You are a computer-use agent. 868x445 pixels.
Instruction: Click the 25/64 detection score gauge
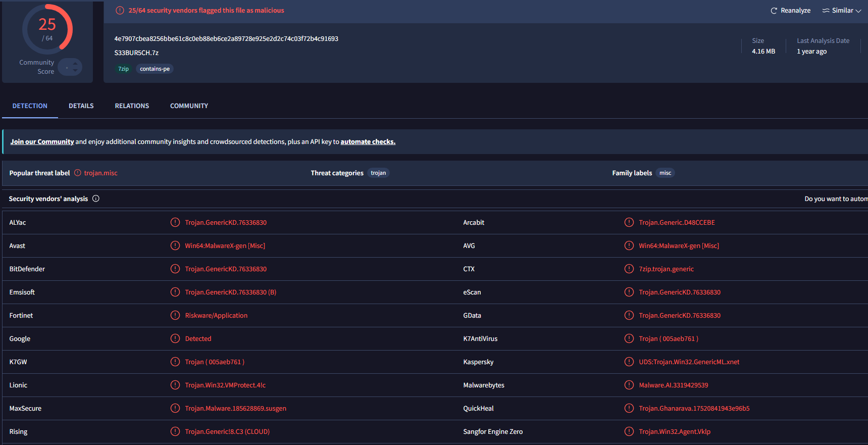(x=47, y=29)
